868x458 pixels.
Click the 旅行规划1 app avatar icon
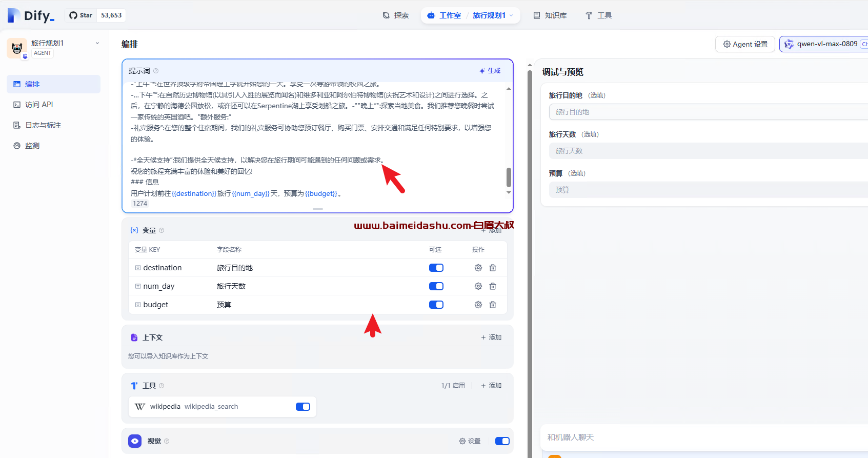(x=17, y=48)
